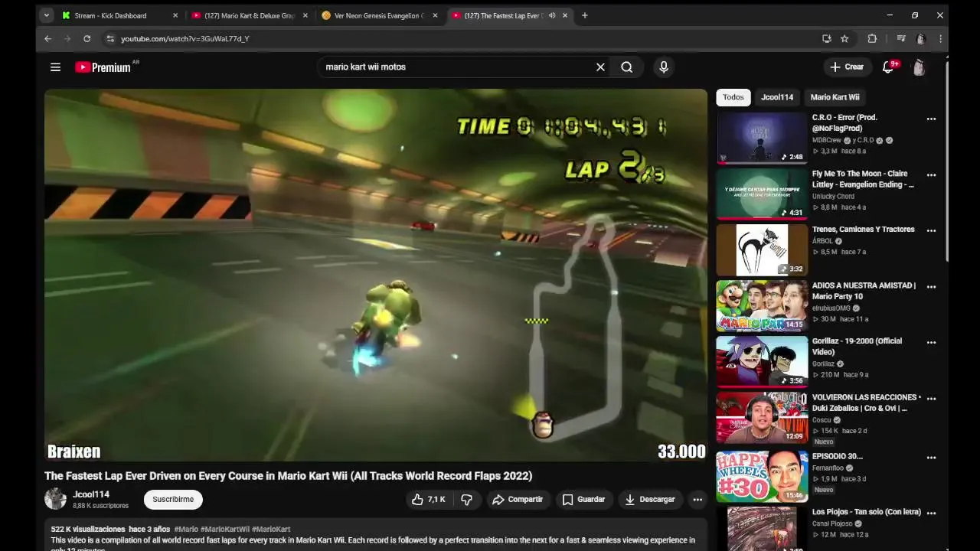Close the Kick Dashboard tab
Viewport: 980px width, 551px height.
pos(175,15)
